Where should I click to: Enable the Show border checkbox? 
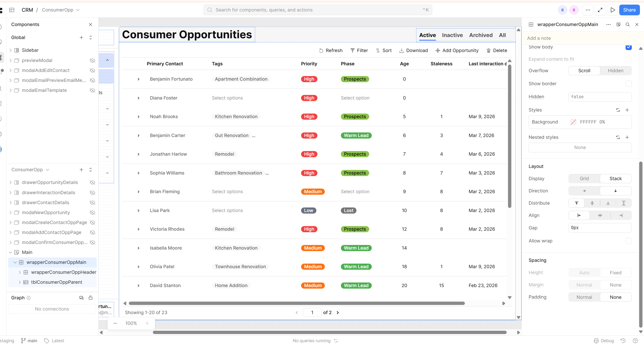click(628, 84)
